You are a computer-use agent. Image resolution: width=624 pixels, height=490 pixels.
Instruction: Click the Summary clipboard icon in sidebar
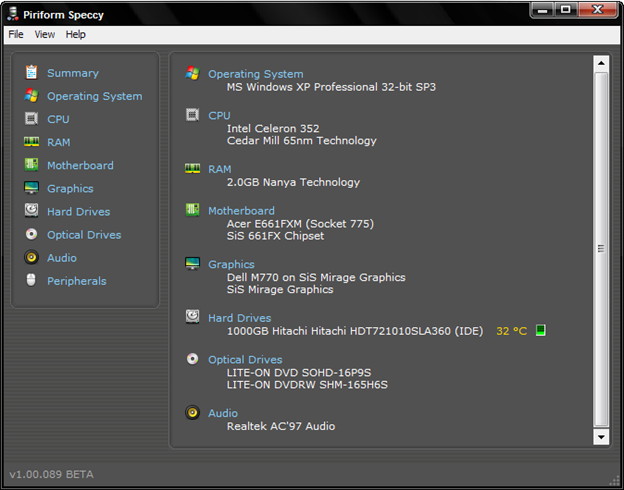click(31, 72)
